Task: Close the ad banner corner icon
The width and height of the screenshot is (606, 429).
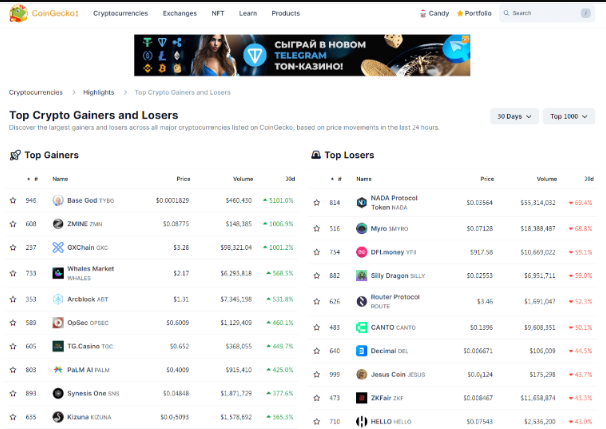Action: [x=466, y=39]
